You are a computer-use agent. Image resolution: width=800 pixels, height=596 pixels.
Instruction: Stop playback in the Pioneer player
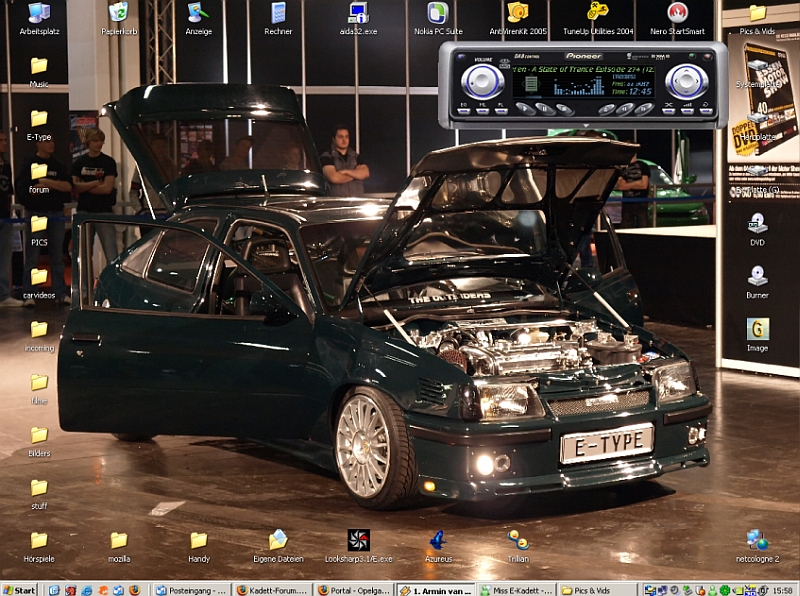point(563,109)
